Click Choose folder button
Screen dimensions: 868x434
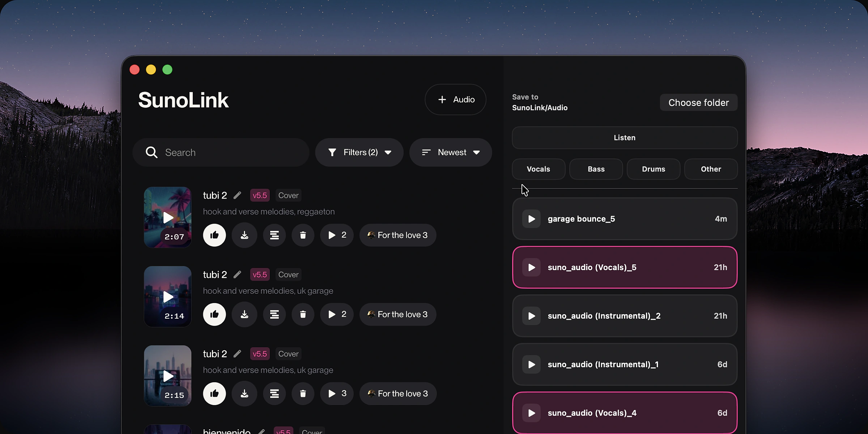pos(698,103)
